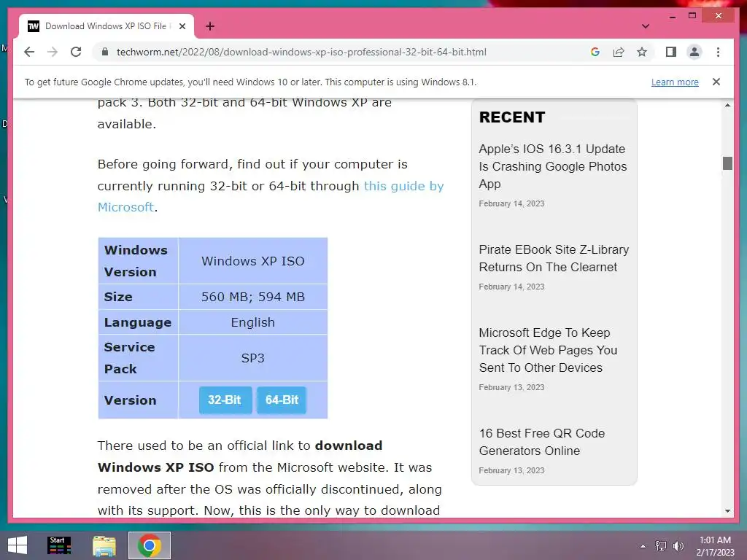Image resolution: width=747 pixels, height=560 pixels.
Task: Open the Chrome profile avatar menu
Action: tap(694, 52)
